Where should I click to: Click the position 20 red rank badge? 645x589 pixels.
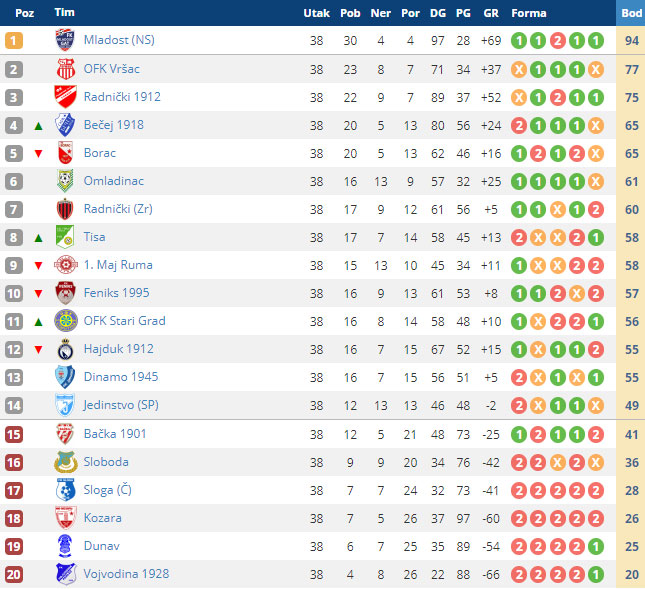tap(14, 574)
